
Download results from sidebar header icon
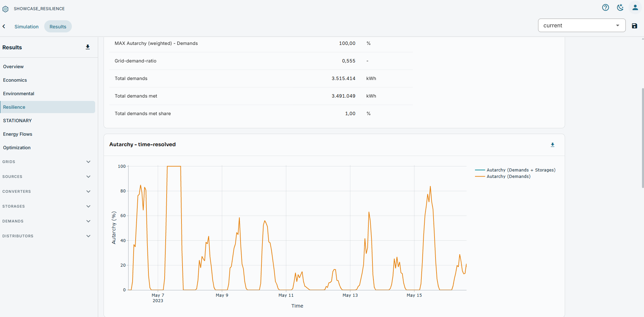pos(88,47)
